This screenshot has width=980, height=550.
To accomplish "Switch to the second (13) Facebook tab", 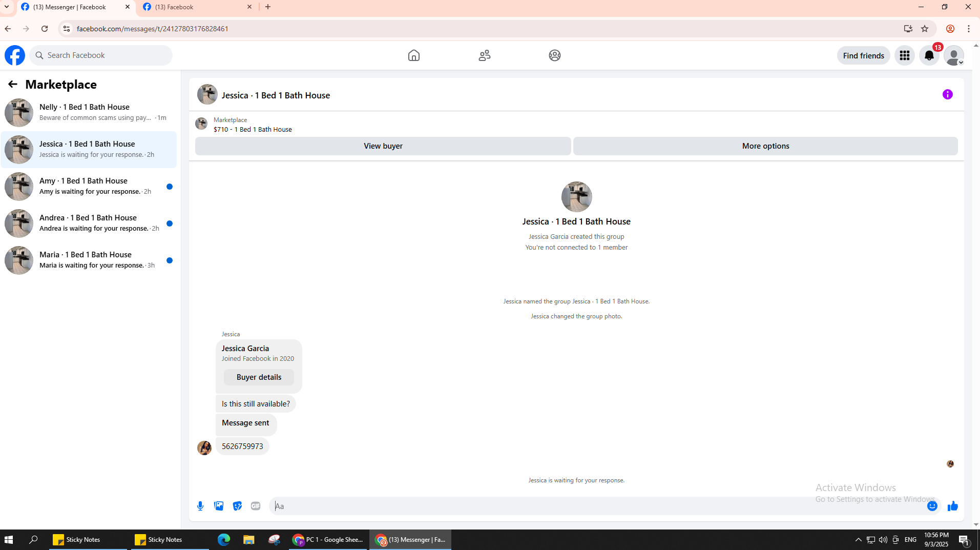I will 197,7.
